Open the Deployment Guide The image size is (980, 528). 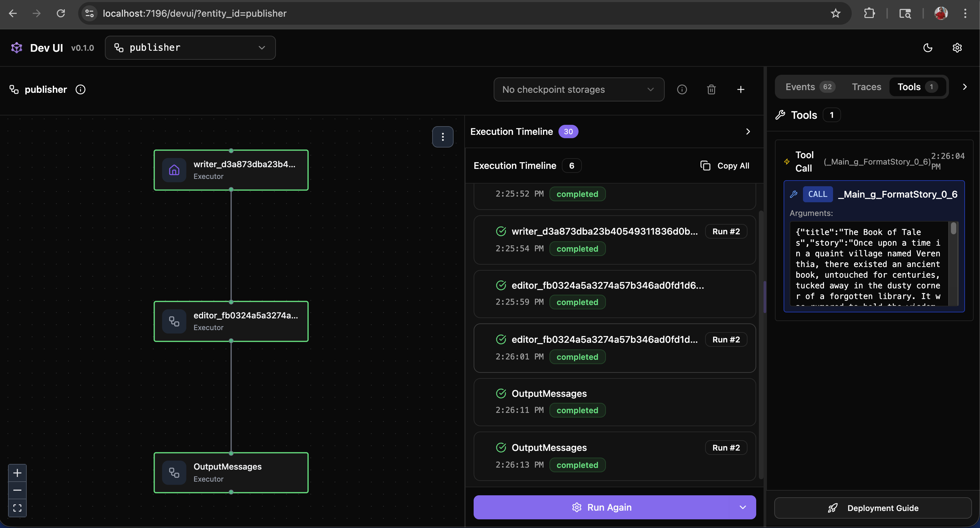tap(873, 508)
